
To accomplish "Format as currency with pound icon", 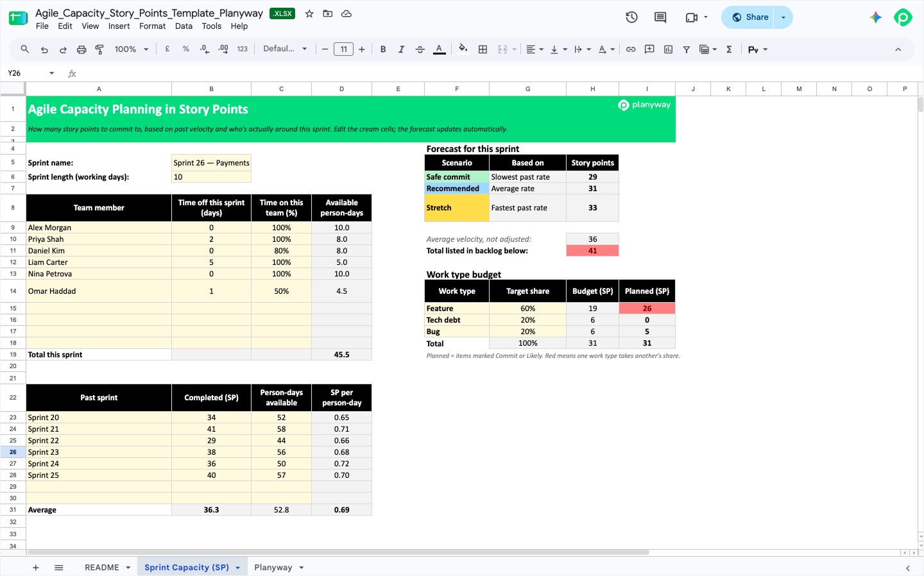I will pyautogui.click(x=167, y=49).
